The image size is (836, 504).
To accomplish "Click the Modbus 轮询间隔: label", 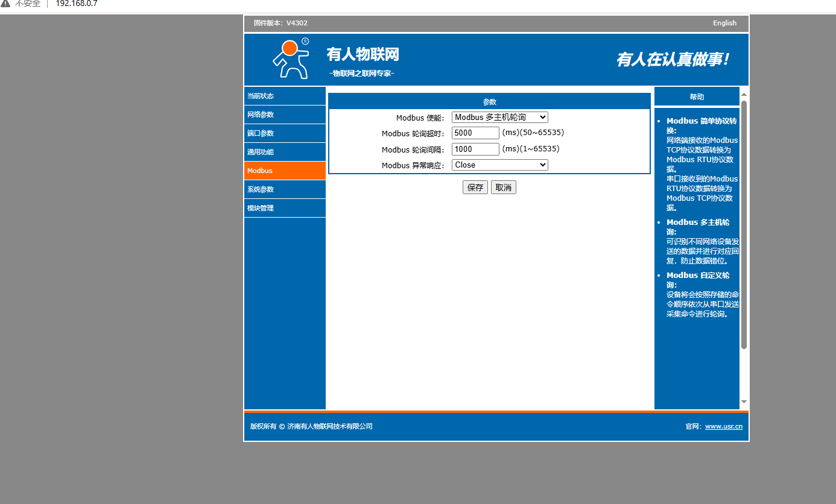I will coord(413,150).
